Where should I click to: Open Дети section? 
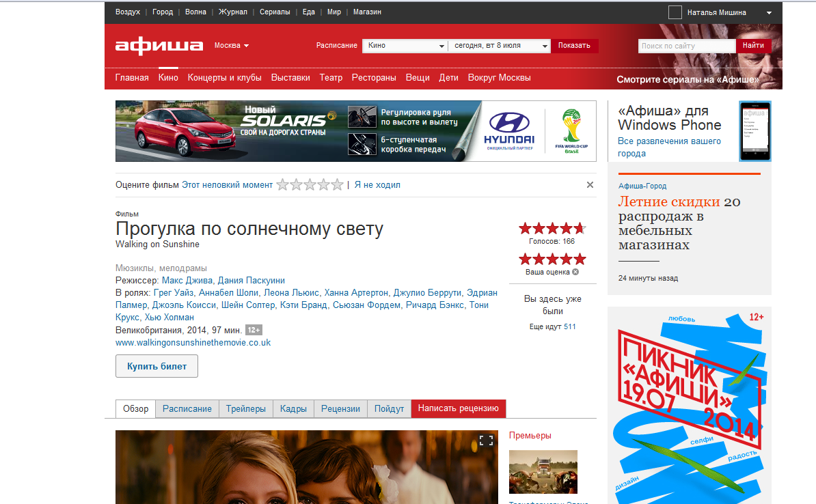(448, 77)
